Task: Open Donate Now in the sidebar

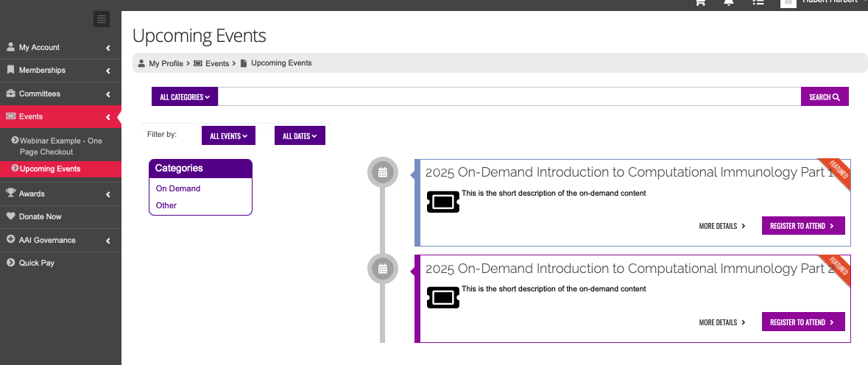Action: tap(40, 216)
